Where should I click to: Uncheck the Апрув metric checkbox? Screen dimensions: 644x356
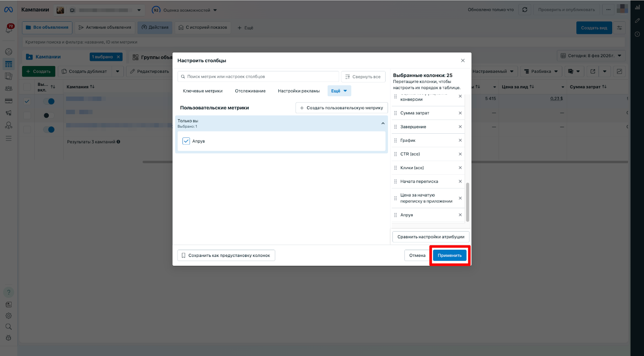click(186, 141)
